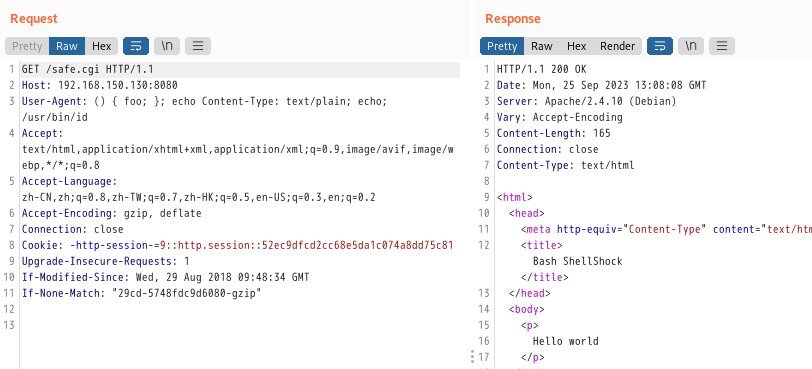Click the meta http-equiv tag line
This screenshot has width=812, height=369.
[666, 229]
